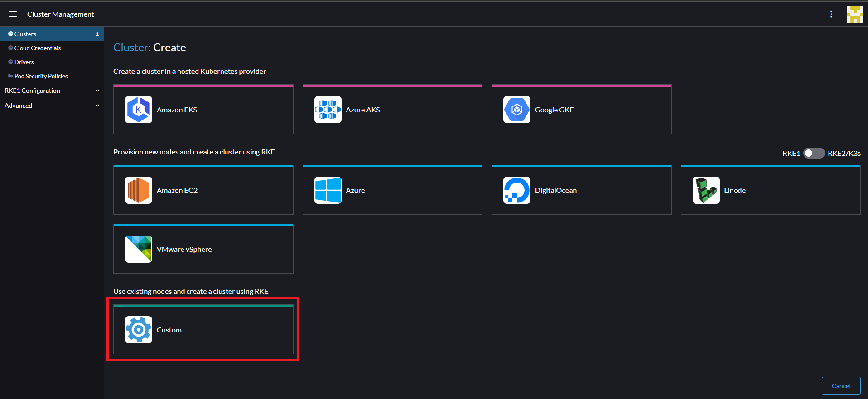
Task: Select Advanced menu label
Action: pyautogui.click(x=18, y=106)
